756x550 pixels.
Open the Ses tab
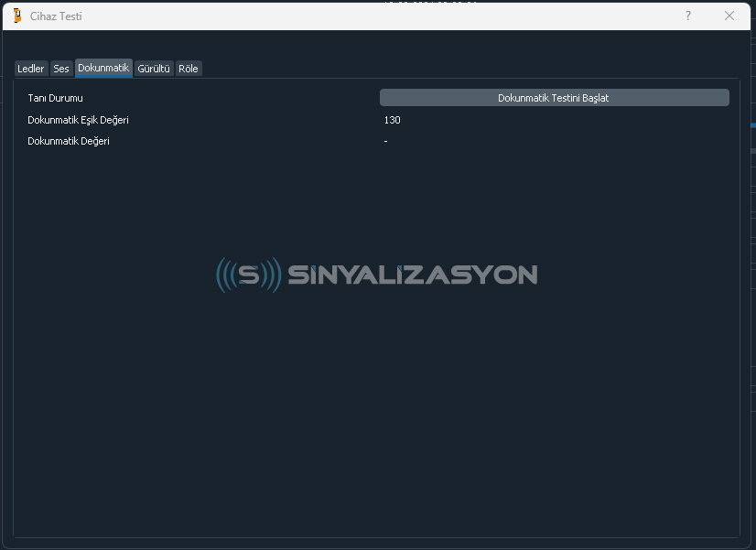point(61,69)
